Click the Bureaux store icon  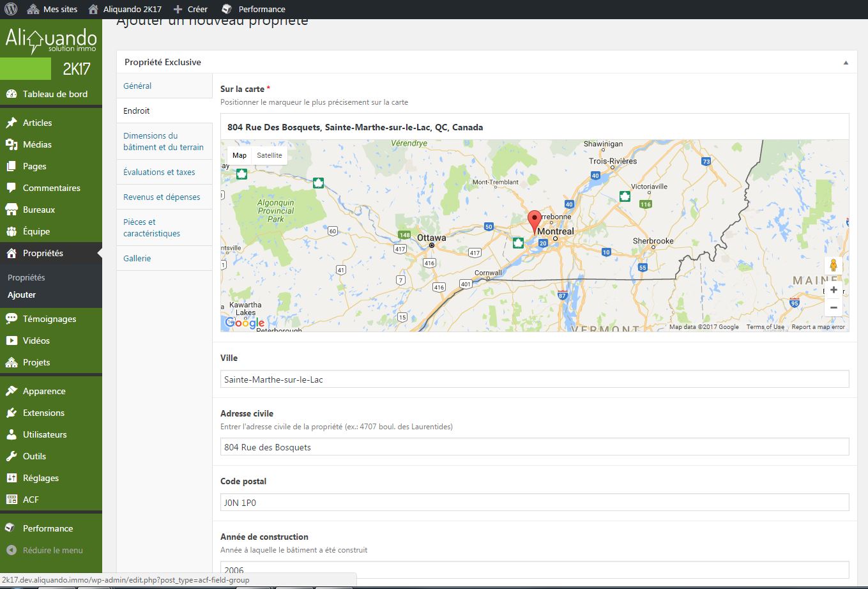pos(11,210)
